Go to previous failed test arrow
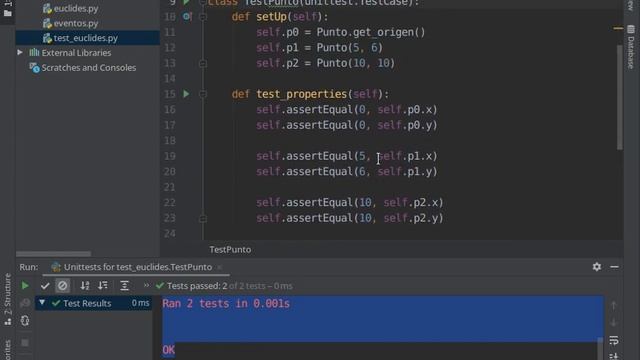Image resolution: width=640 pixels, height=360 pixels. (x=613, y=305)
